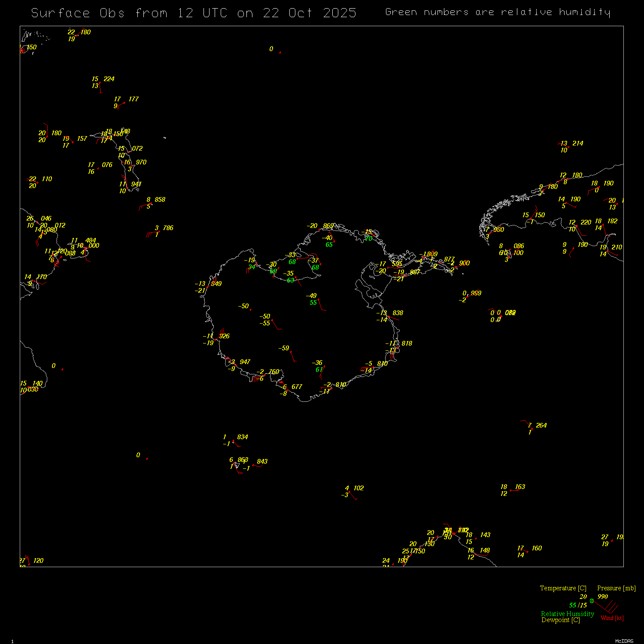This screenshot has width=644, height=644.
Task: Click the Pressure [mb] legend label
Action: pos(616,588)
